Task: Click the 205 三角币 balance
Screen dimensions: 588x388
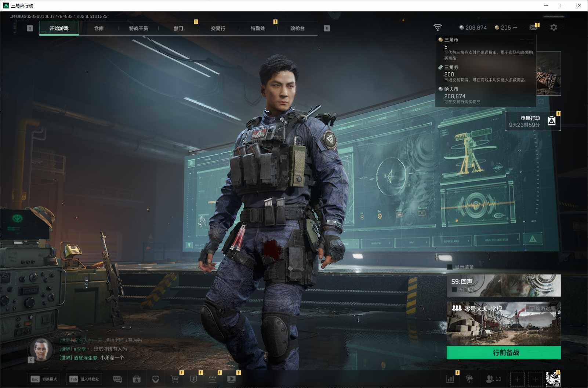Action: pyautogui.click(x=503, y=28)
